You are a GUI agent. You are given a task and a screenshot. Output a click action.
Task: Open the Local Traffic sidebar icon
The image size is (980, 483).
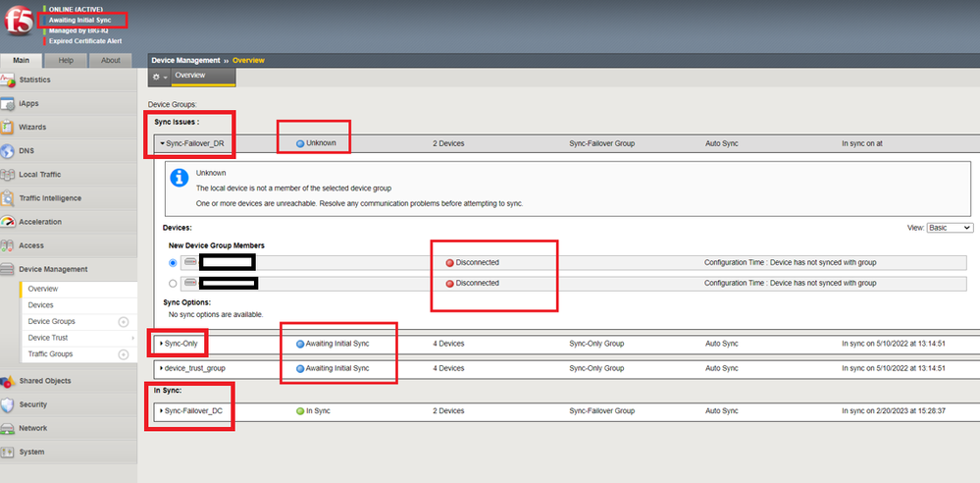coord(9,175)
